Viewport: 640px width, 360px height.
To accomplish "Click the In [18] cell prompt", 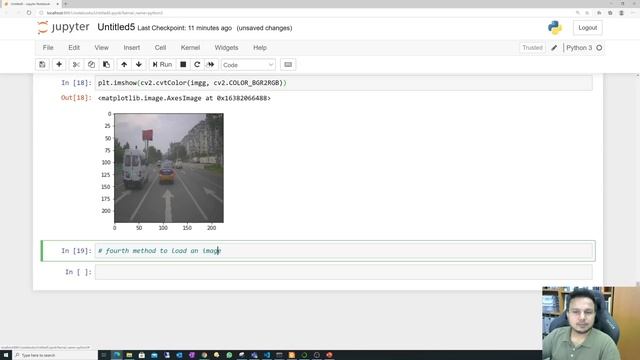I will (x=76, y=83).
